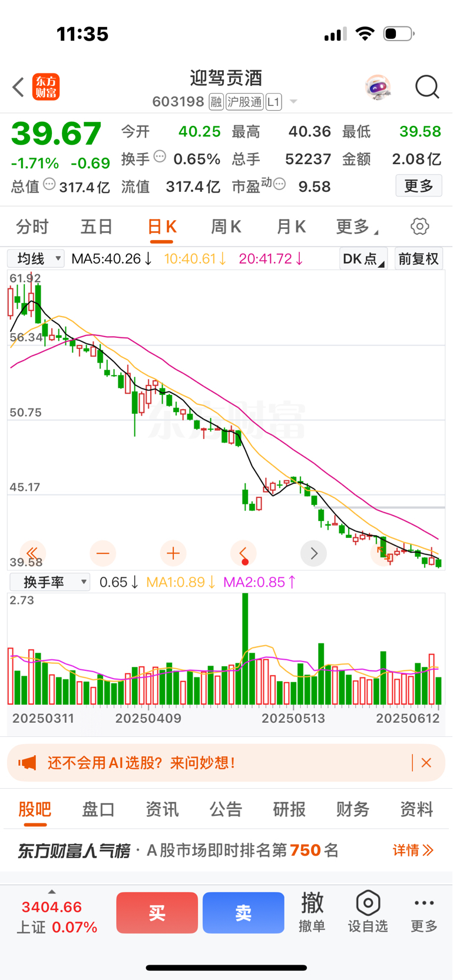Switch to 盘口 tab
This screenshot has width=453, height=980.
(98, 809)
